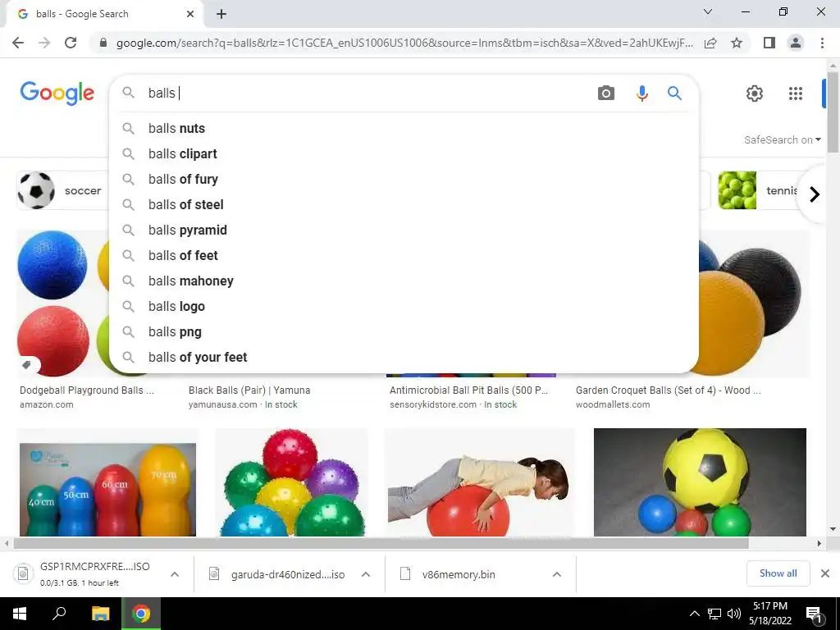Toggle Chrome side panel icon
The width and height of the screenshot is (840, 630).
[769, 43]
